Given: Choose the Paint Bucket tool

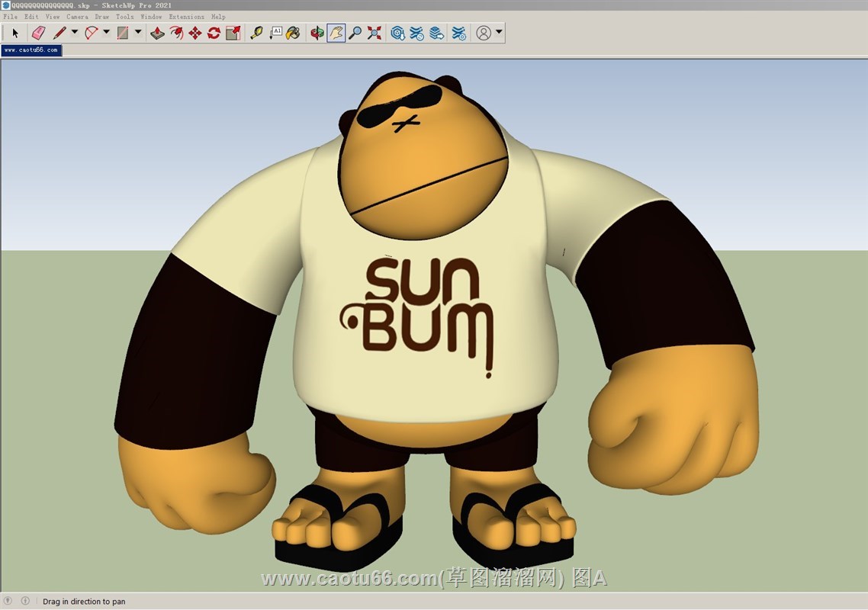Looking at the screenshot, I should coord(294,34).
